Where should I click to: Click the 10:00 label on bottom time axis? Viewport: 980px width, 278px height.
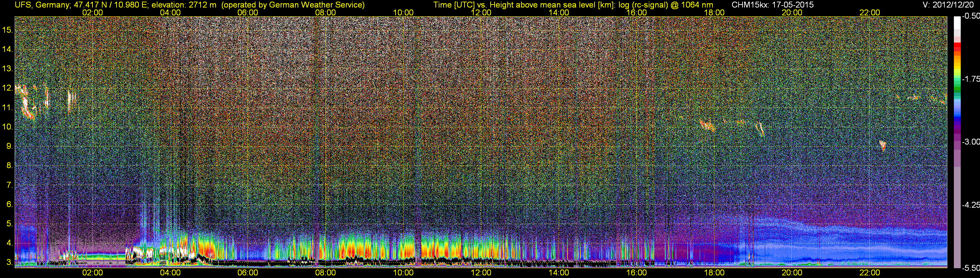tap(403, 273)
